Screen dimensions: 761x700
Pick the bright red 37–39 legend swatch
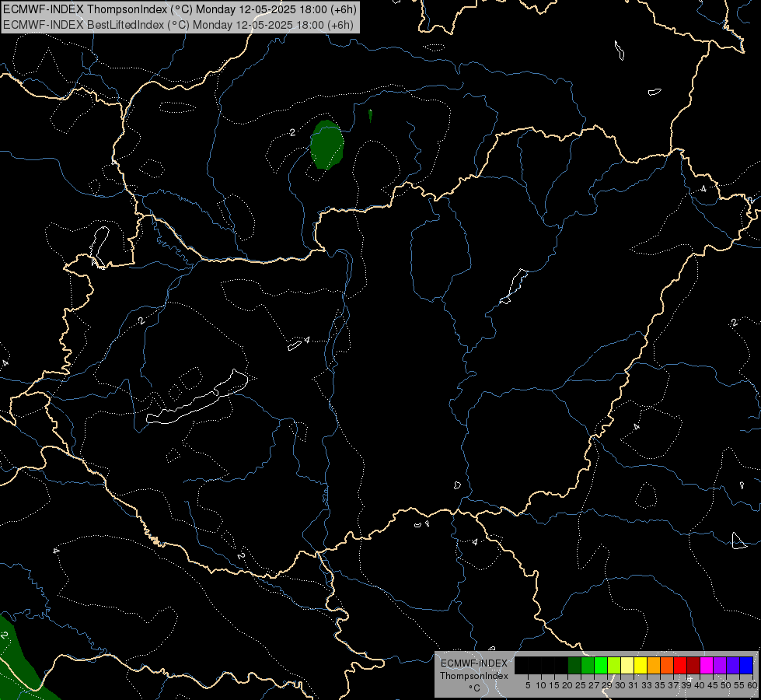(x=680, y=665)
